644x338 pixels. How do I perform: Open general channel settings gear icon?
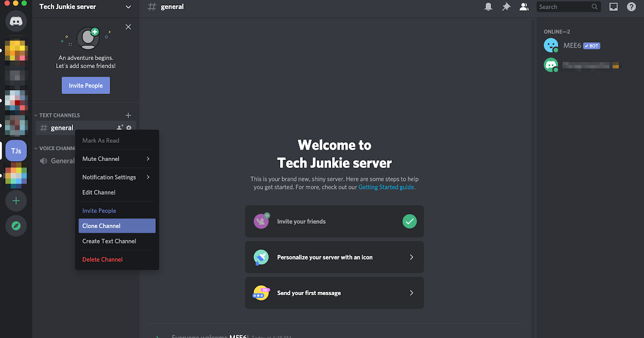tap(129, 128)
